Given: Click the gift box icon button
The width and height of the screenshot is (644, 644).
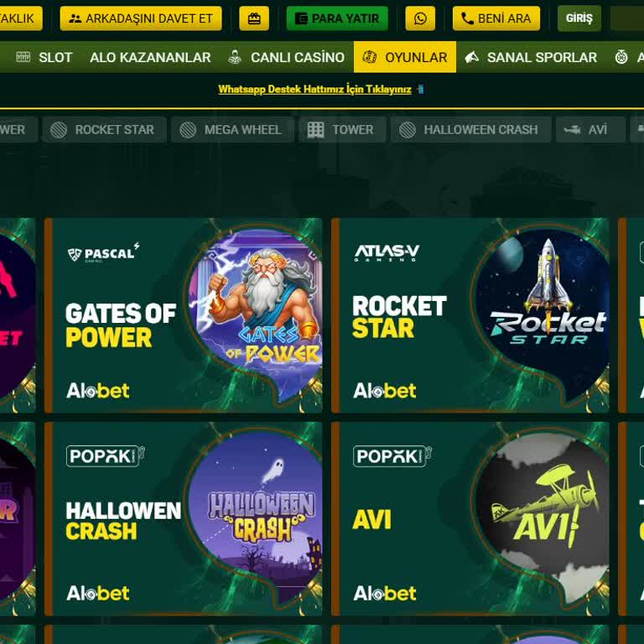Looking at the screenshot, I should [254, 18].
